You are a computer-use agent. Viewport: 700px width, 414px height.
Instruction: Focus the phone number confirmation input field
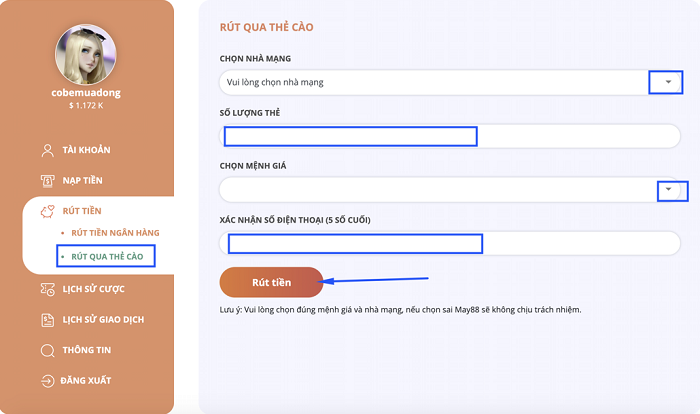point(450,243)
